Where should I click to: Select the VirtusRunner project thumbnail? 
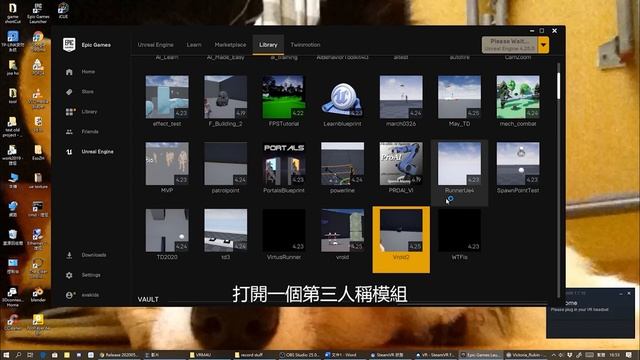(x=284, y=231)
